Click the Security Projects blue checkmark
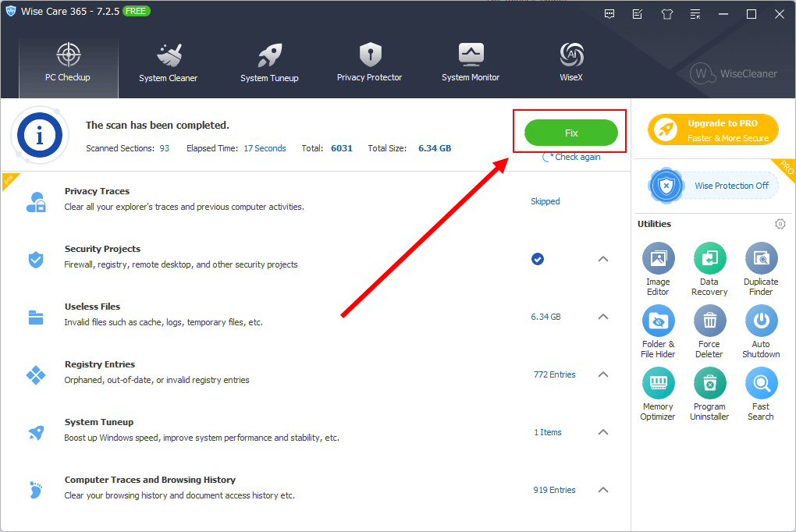Screen dimensions: 796x532 [538, 260]
